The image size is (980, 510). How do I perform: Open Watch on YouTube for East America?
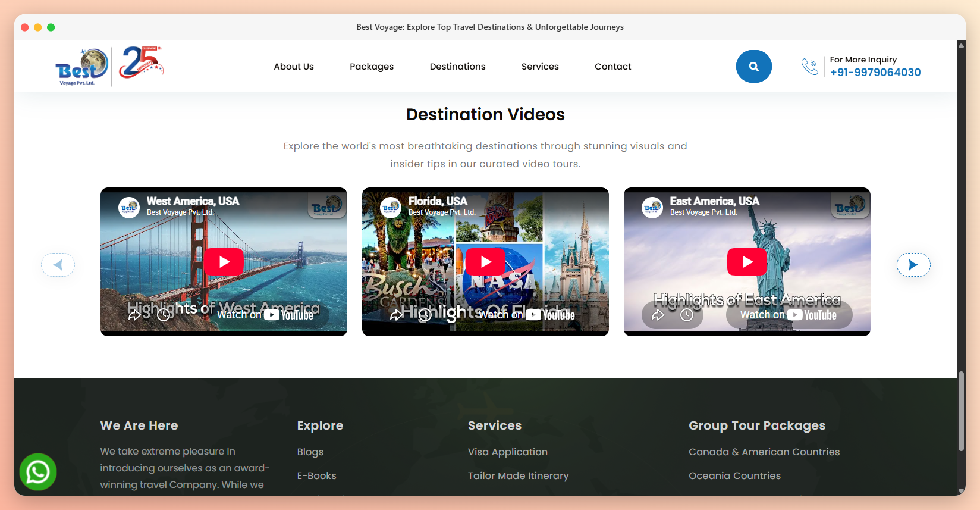coord(789,315)
